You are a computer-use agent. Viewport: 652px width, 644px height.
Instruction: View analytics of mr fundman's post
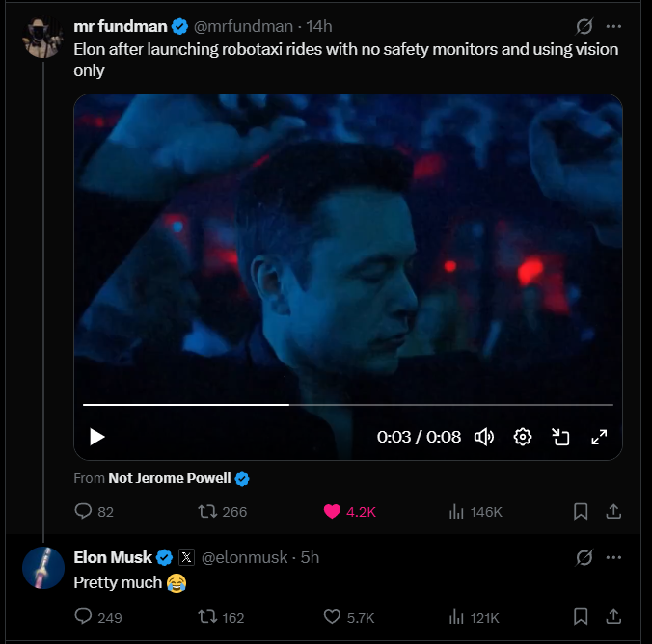(x=457, y=512)
